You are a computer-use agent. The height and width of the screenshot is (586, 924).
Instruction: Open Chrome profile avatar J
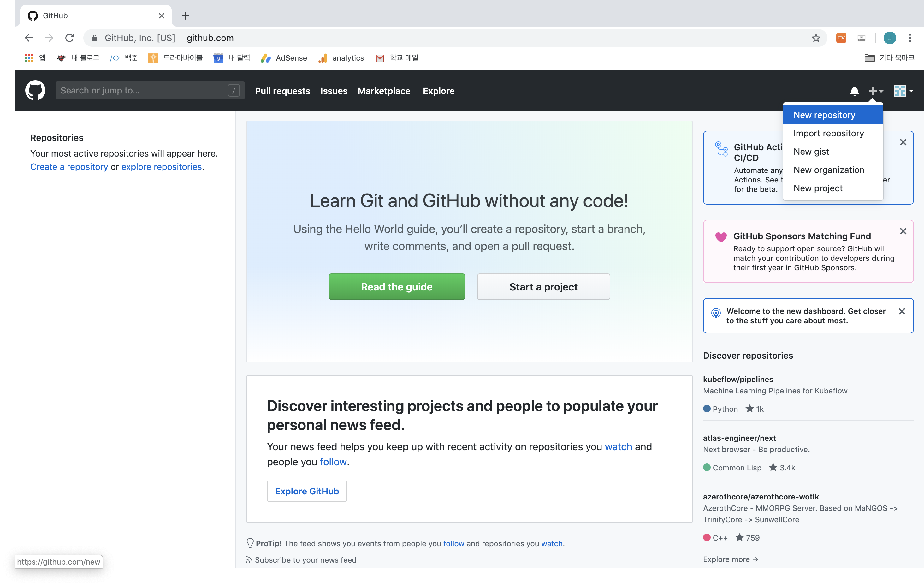pos(890,38)
